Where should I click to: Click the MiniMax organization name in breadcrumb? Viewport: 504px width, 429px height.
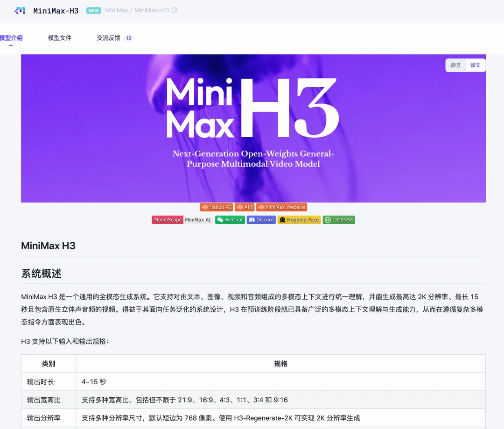click(117, 10)
